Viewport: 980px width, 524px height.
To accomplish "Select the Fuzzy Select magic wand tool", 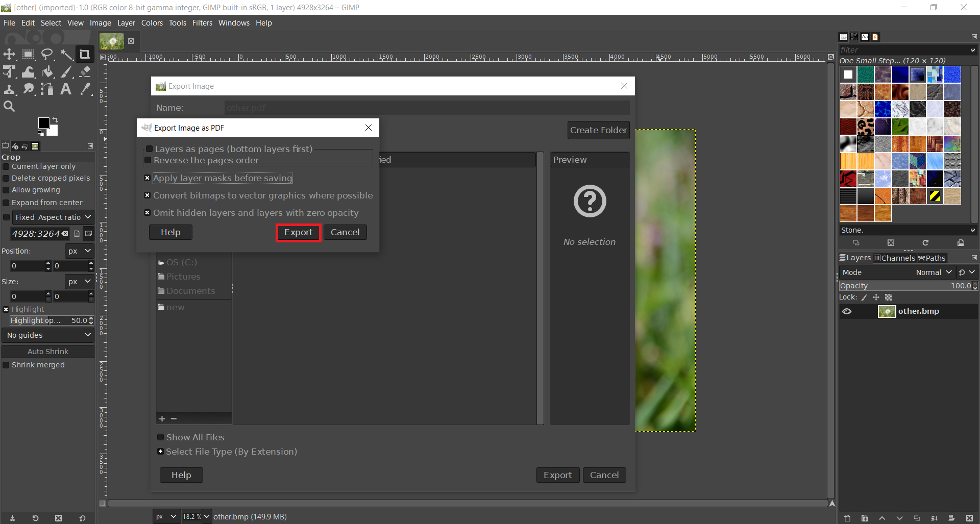I will tap(66, 54).
